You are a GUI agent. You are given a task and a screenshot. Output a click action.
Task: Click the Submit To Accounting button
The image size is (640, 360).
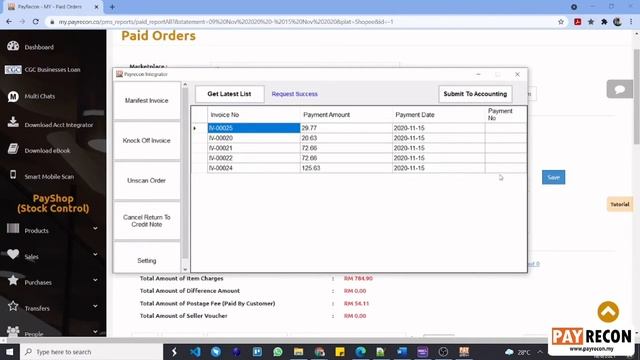[x=475, y=94]
